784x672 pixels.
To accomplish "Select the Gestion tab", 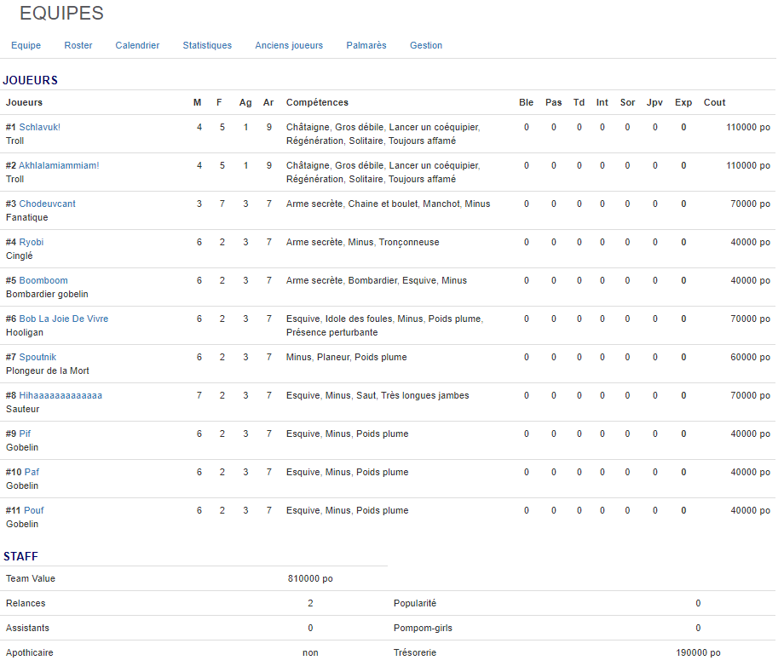I will tap(426, 45).
